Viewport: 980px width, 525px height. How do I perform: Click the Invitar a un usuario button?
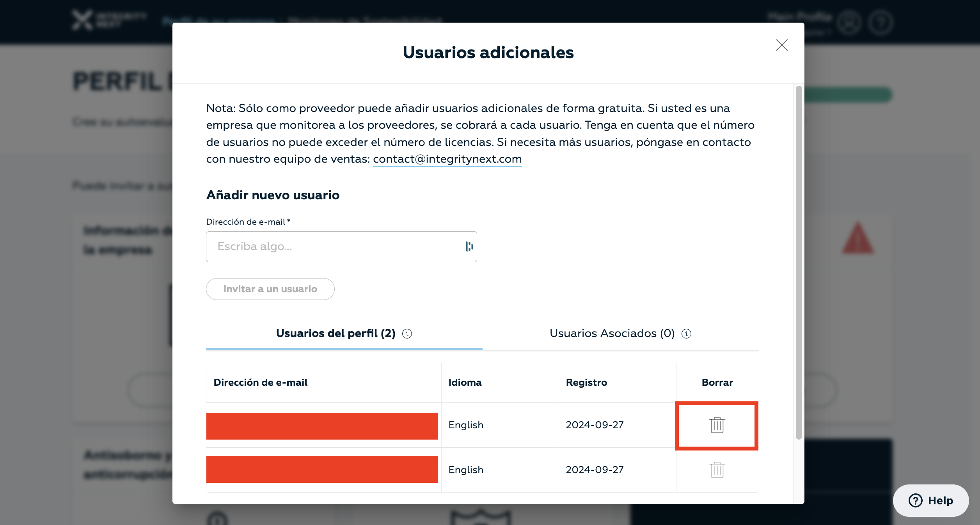270,289
